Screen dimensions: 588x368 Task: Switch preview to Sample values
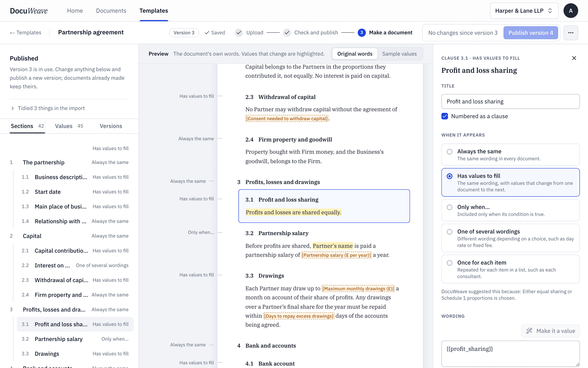pyautogui.click(x=399, y=54)
